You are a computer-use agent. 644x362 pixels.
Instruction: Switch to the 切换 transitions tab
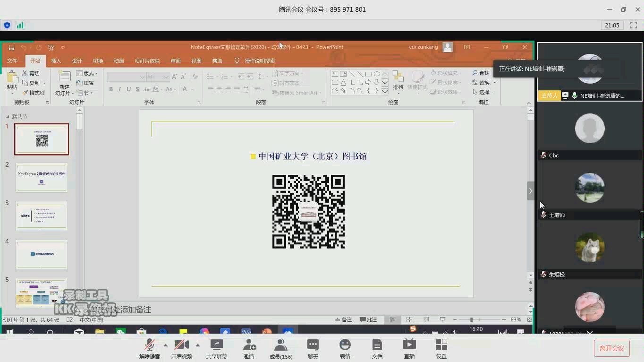tap(98, 61)
